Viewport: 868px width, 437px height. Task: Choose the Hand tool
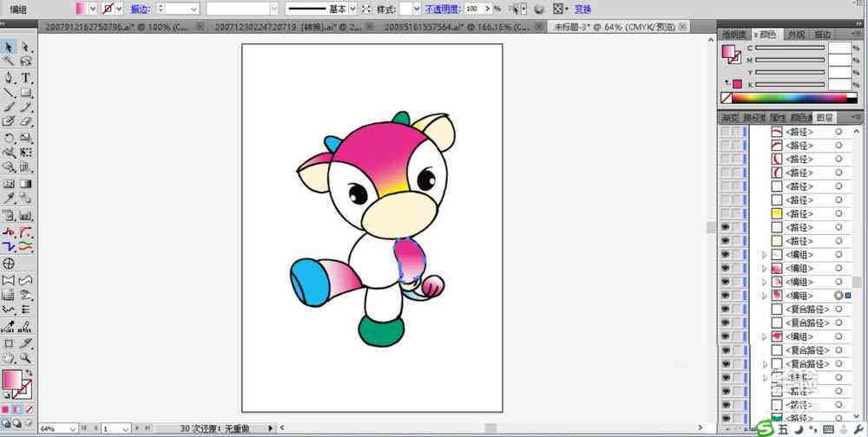click(x=9, y=358)
